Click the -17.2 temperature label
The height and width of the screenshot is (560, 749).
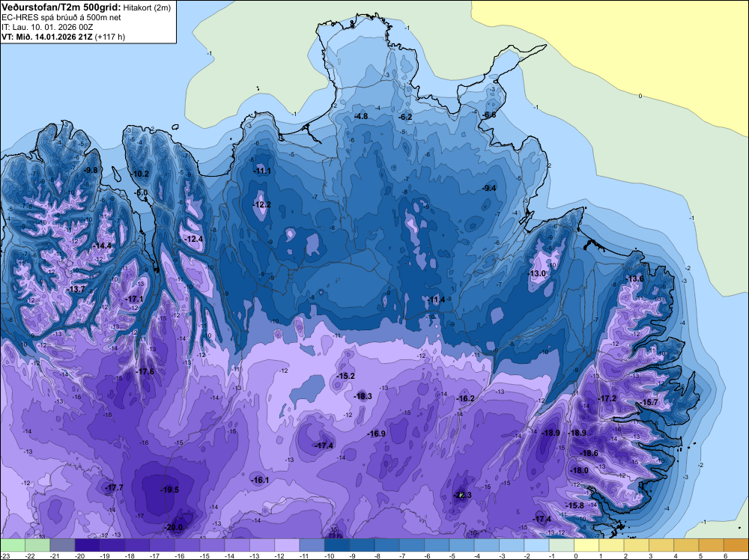pyautogui.click(x=607, y=398)
